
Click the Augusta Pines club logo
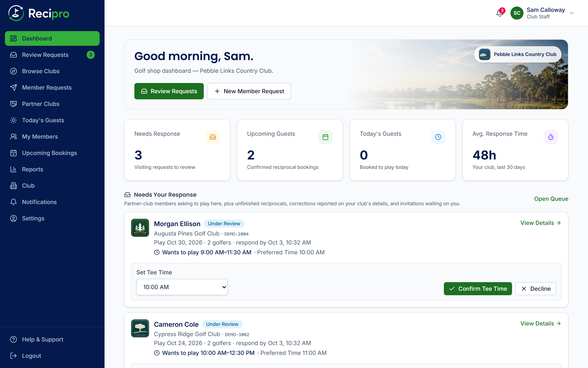(x=140, y=228)
